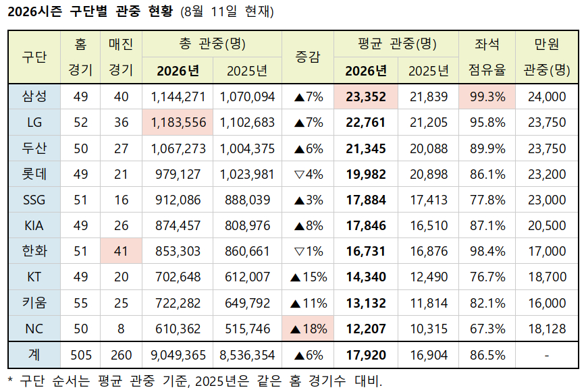Click Hanwha's change cell '▽1%'
This screenshot has width=586, height=392.
[x=309, y=251]
